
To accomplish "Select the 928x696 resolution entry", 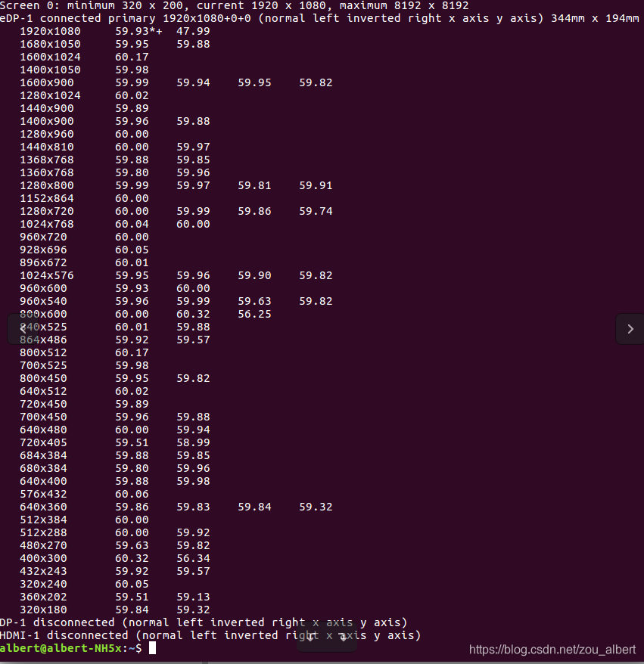I will [x=43, y=250].
